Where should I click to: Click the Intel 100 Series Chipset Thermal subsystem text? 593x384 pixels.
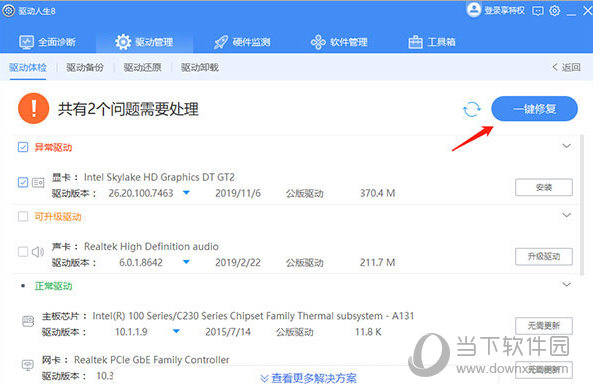tap(253, 316)
